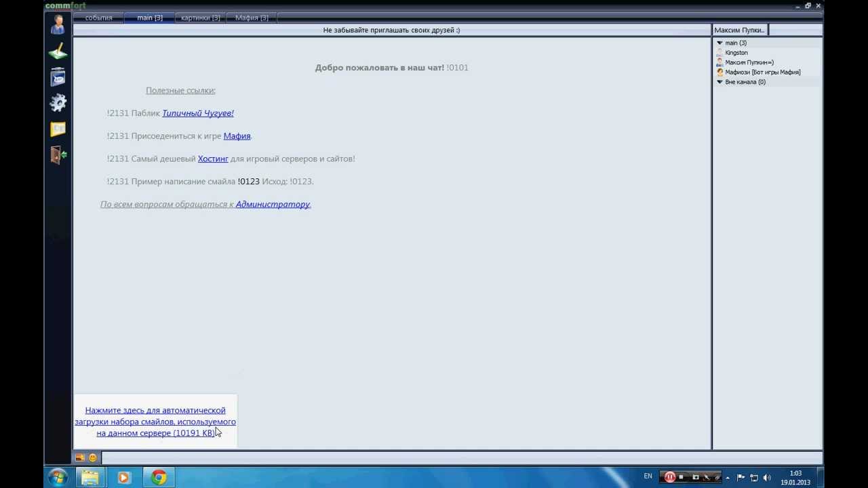Screen dimensions: 868x488
Task: Click Мафиози bot avatar icon
Action: [x=720, y=72]
